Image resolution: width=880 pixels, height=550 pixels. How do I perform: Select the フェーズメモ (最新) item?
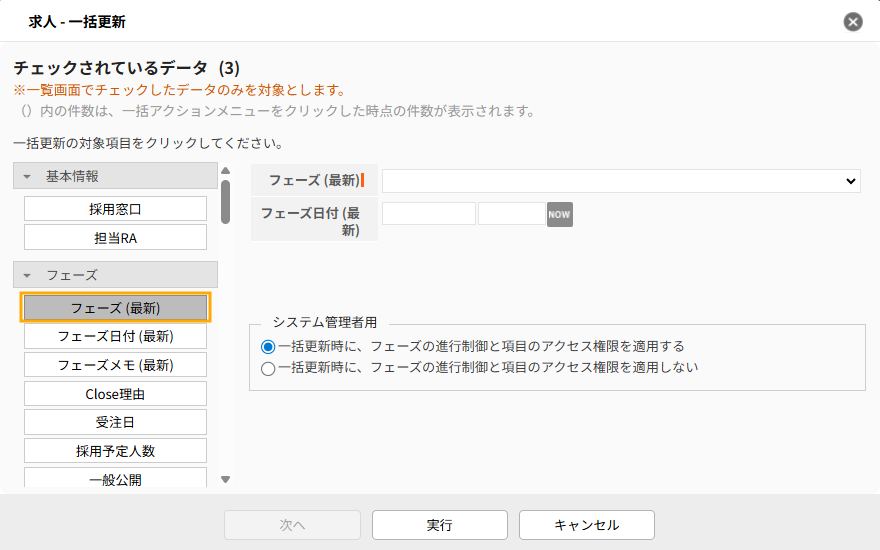point(115,365)
